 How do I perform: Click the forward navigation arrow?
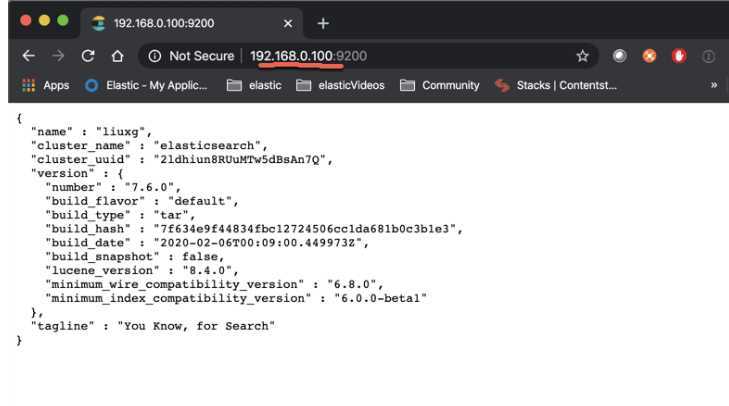coord(58,56)
